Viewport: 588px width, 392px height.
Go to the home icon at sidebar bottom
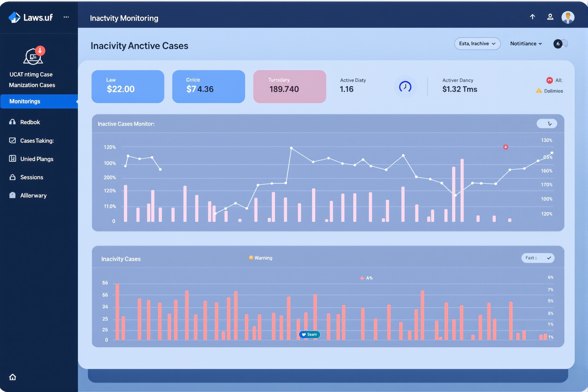(12, 377)
